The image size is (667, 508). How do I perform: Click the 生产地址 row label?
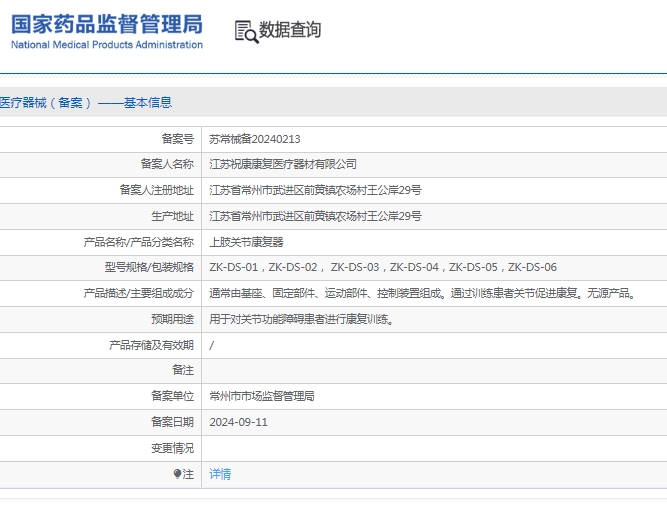click(x=172, y=216)
